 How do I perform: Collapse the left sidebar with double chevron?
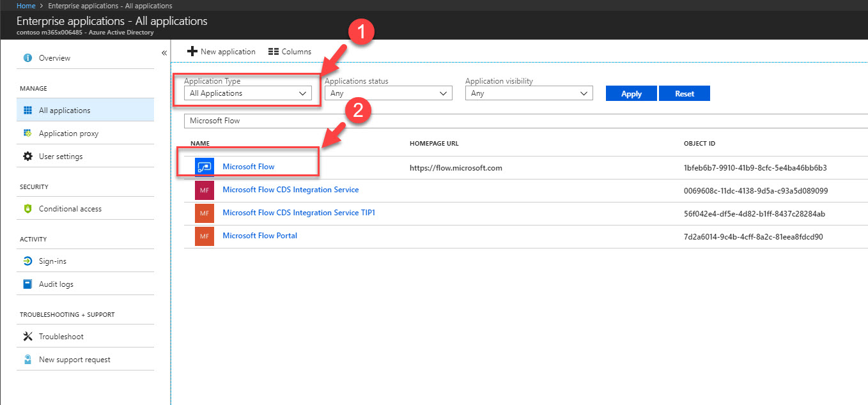pyautogui.click(x=164, y=52)
